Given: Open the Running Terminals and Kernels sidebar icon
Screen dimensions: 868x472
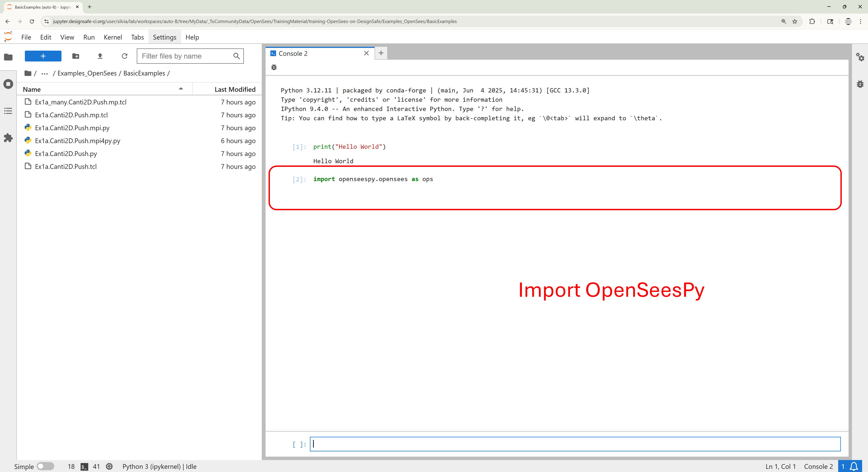Looking at the screenshot, I should click(x=8, y=84).
